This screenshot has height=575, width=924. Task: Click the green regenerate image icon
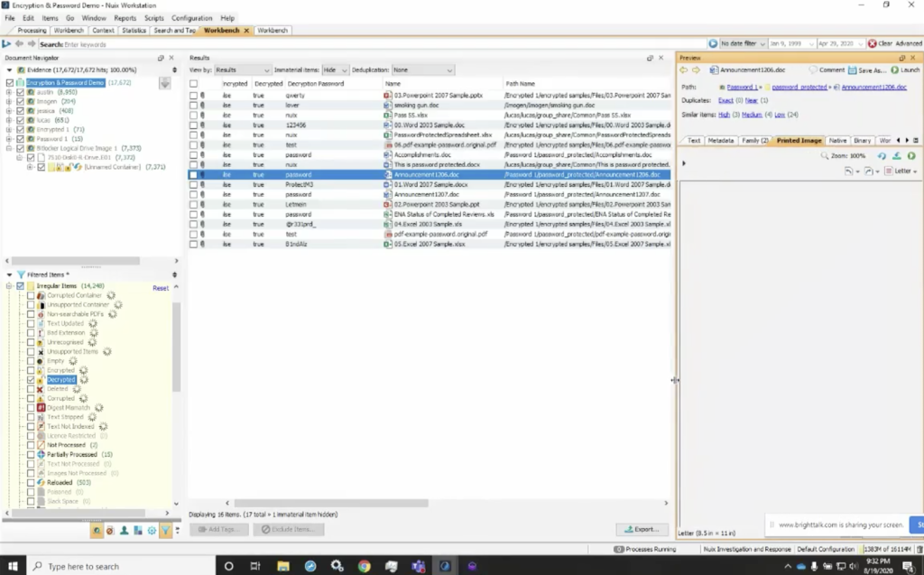pyautogui.click(x=911, y=155)
